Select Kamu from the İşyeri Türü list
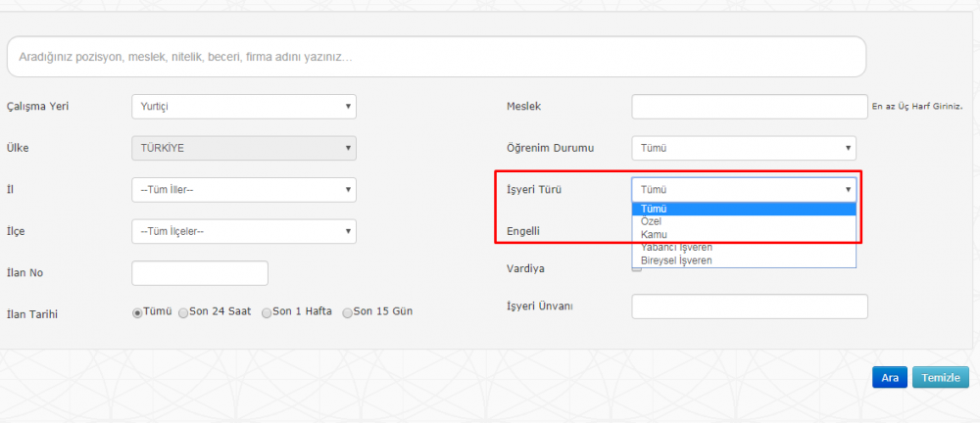The image size is (980, 423). 744,234
